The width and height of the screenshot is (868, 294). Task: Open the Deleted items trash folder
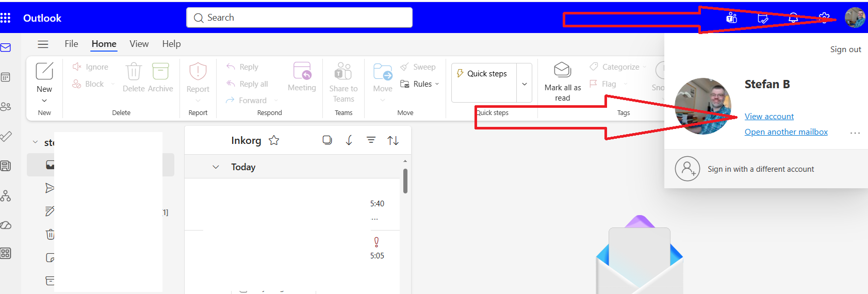click(x=50, y=235)
